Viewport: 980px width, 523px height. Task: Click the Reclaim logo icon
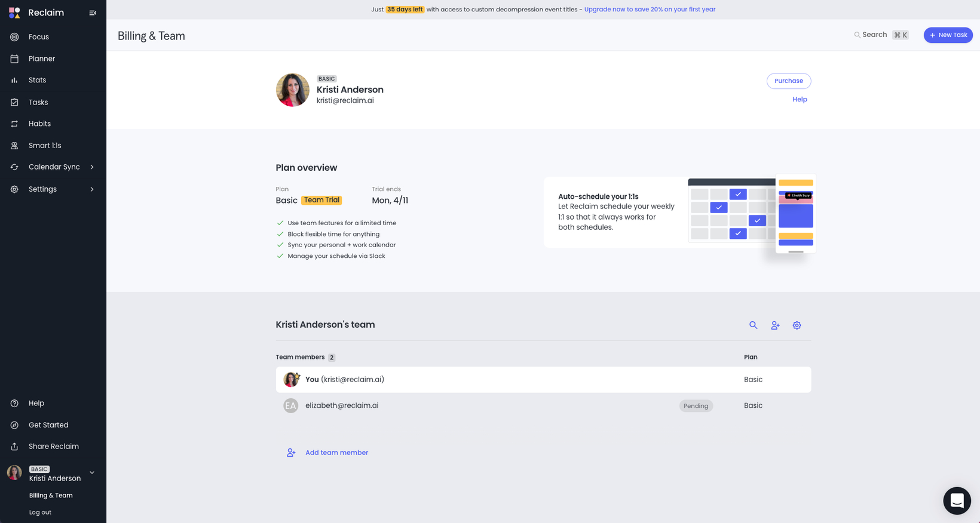coord(14,13)
